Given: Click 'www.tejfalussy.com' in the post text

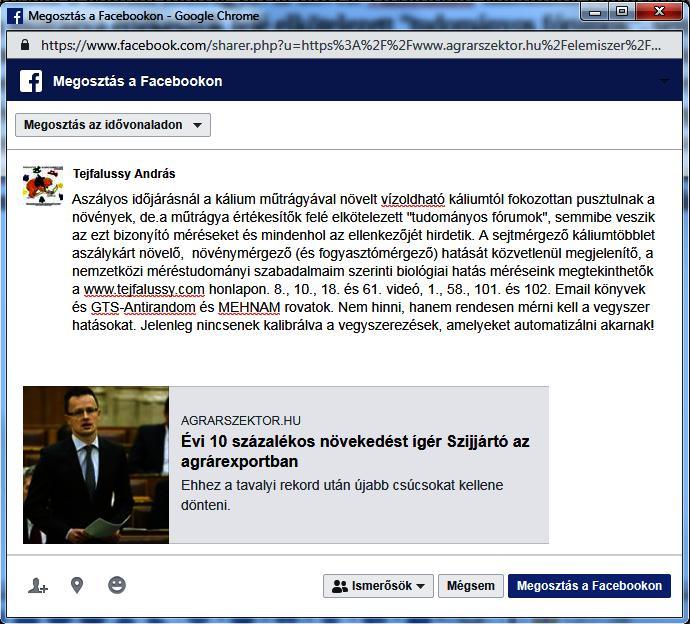Looking at the screenshot, I should 144,290.
